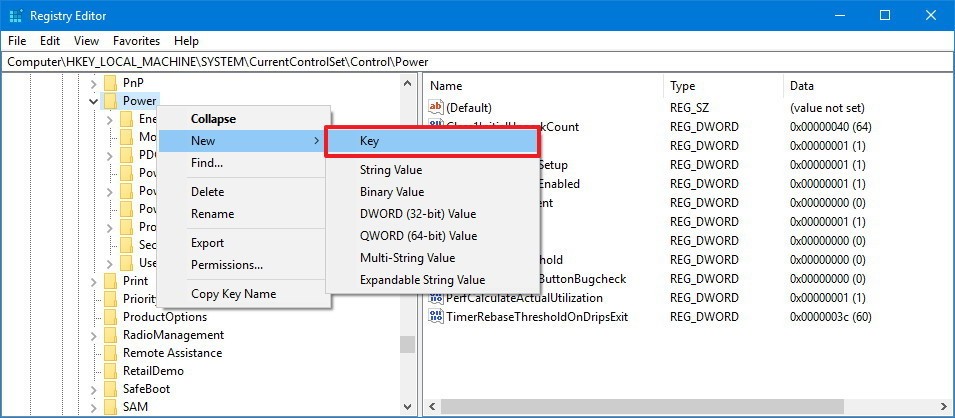Select the Remote Assistance folder icon

pos(110,353)
